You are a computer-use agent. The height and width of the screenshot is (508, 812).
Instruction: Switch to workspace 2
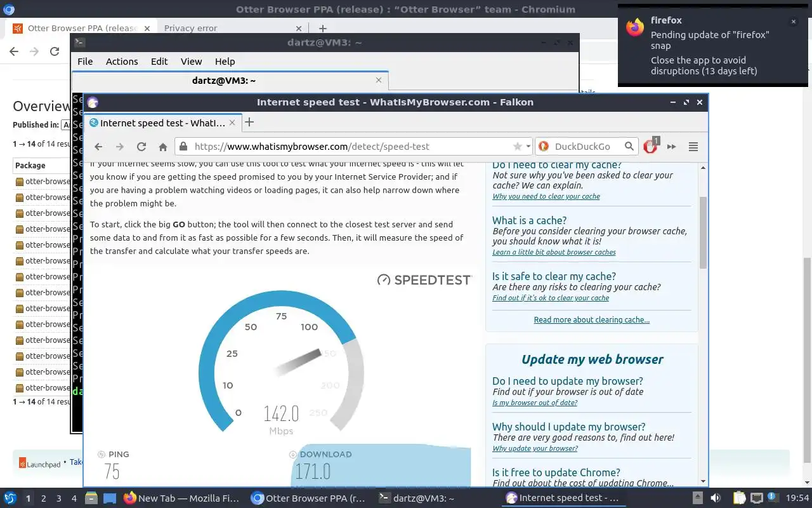coord(44,498)
